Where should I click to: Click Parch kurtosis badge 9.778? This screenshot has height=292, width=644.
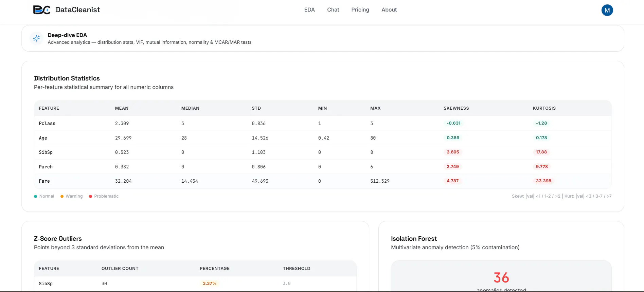542,167
